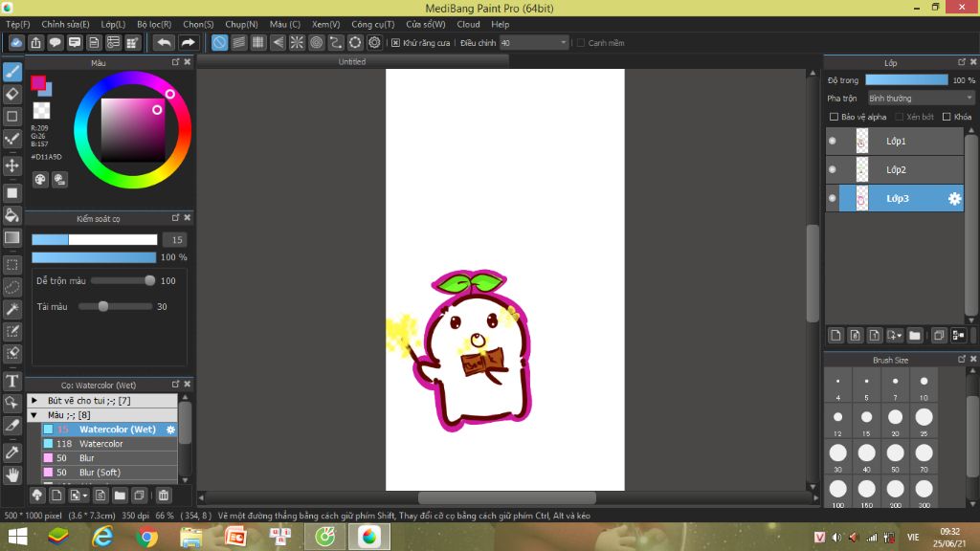This screenshot has width=980, height=551.
Task: Toggle the Khử răng cưa checkbox
Action: (395, 42)
